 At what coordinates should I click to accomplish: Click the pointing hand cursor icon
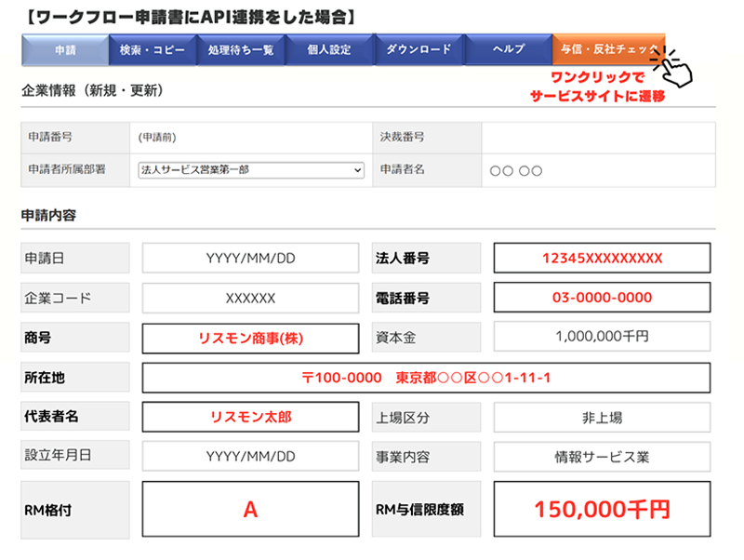tap(679, 73)
